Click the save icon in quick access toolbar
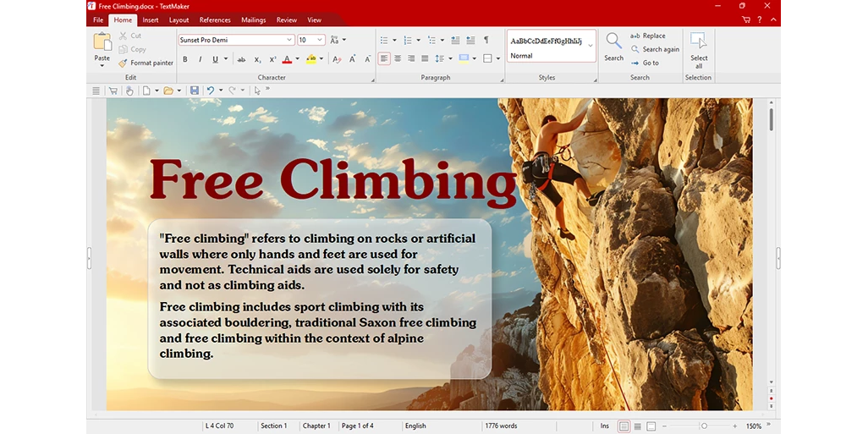This screenshot has height=434, width=868. (195, 91)
